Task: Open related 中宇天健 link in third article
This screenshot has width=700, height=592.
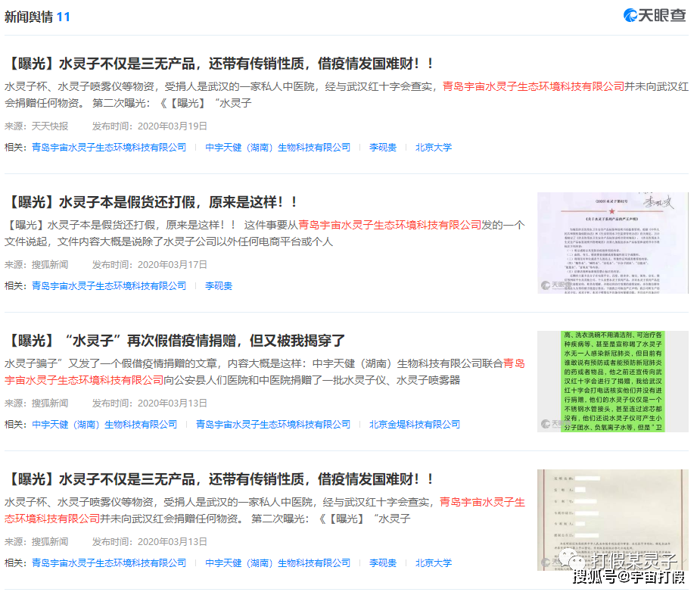Action: [104, 424]
